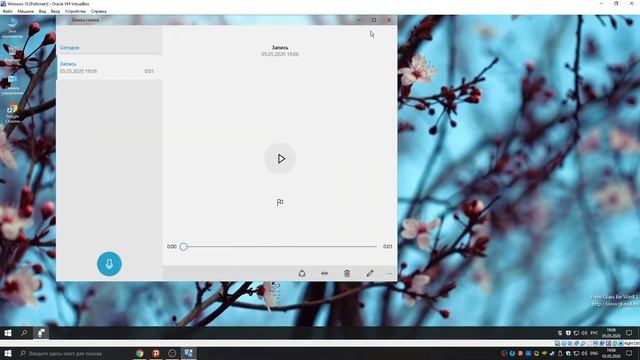This screenshot has height=360, width=640.
Task: Add a flag marker to the recording
Action: [x=280, y=202]
